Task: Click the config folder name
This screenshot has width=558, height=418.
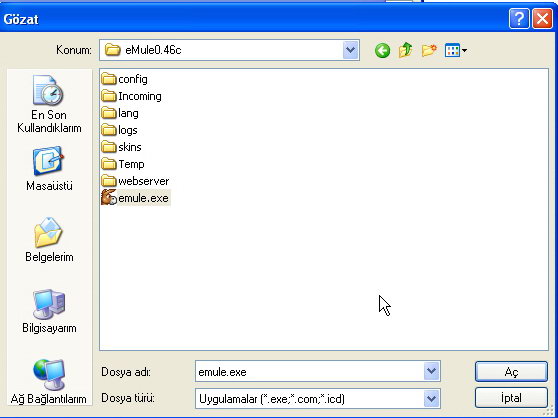Action: coord(133,79)
